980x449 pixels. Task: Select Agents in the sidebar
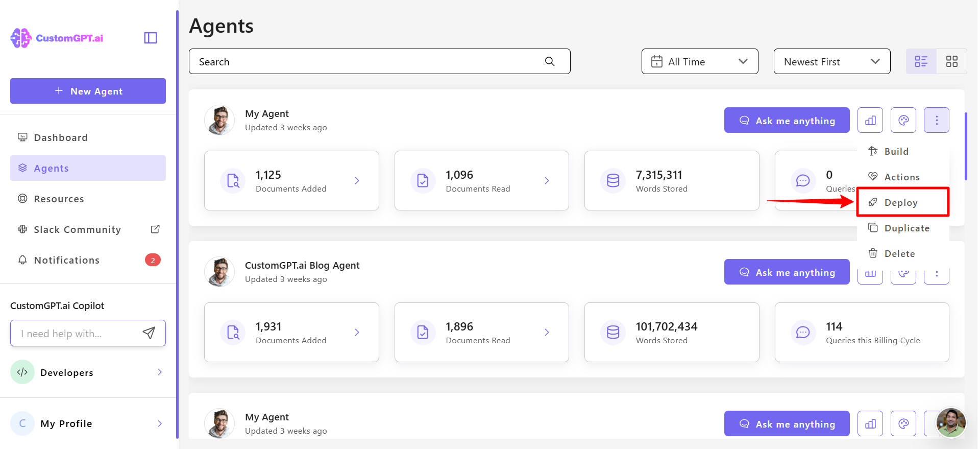(x=88, y=168)
